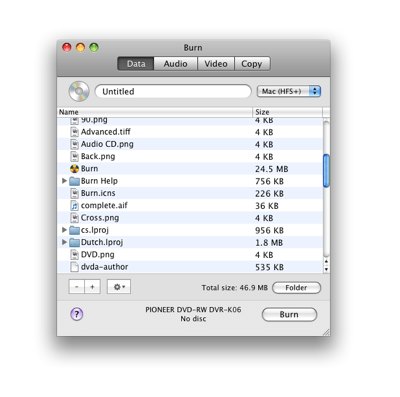The height and width of the screenshot is (397, 400).
Task: Open the Video tab
Action: tap(216, 64)
